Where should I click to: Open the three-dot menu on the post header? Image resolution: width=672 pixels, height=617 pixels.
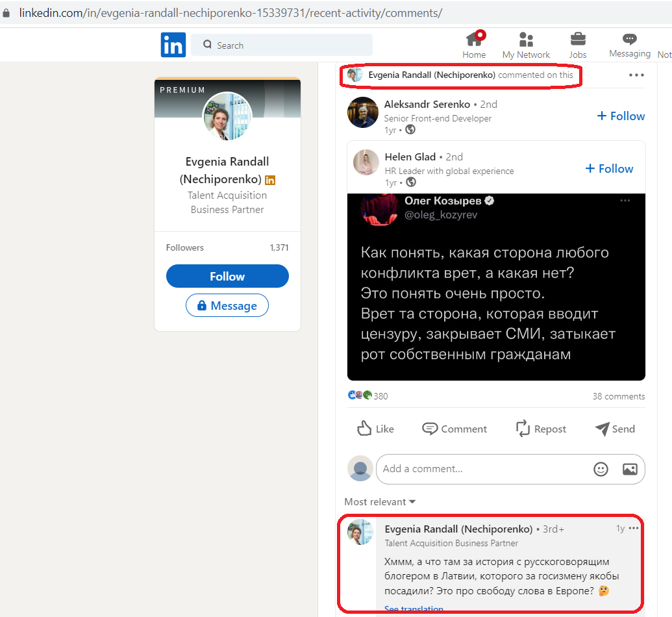click(636, 75)
